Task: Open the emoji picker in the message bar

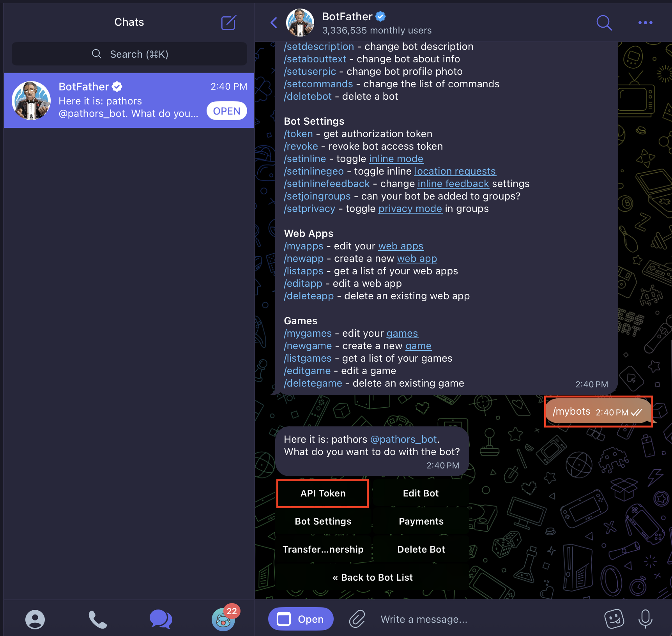Action: click(x=615, y=619)
